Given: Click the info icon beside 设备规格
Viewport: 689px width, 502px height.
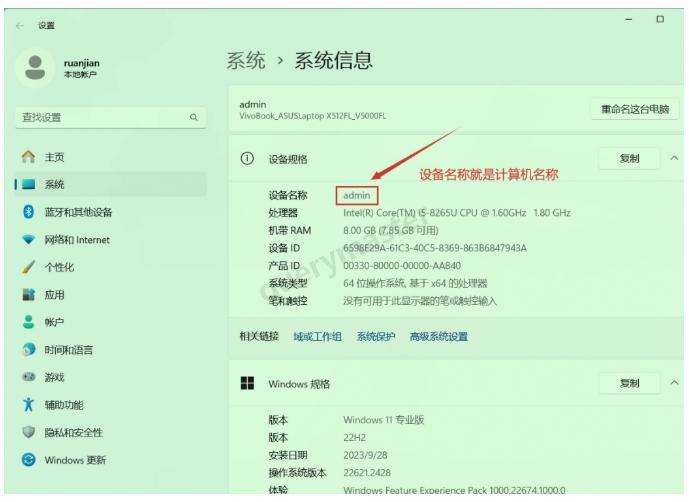Looking at the screenshot, I should [x=247, y=158].
